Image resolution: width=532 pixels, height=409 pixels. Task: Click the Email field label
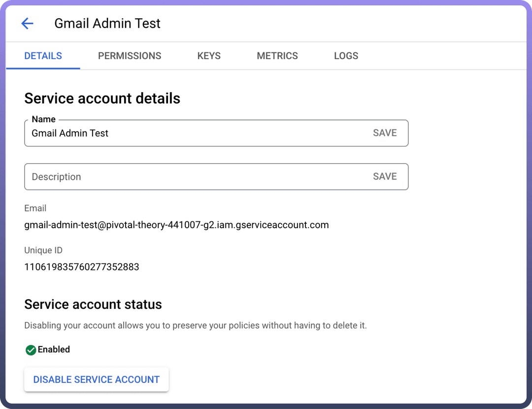(x=35, y=208)
